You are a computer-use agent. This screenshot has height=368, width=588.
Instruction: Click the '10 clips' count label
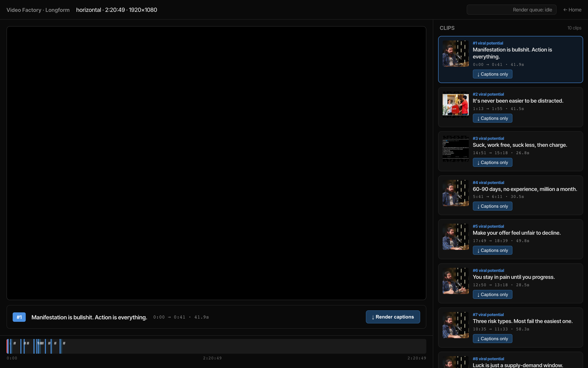(x=574, y=28)
